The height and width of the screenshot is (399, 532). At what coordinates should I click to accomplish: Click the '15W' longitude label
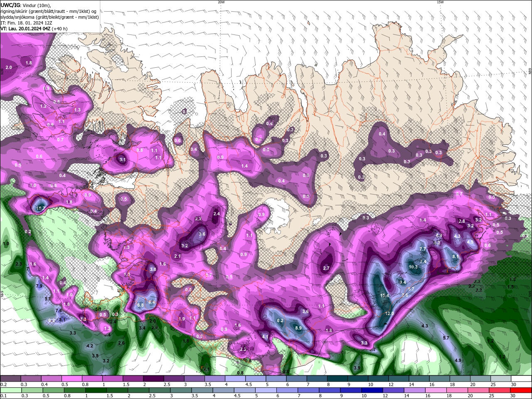coord(440,2)
